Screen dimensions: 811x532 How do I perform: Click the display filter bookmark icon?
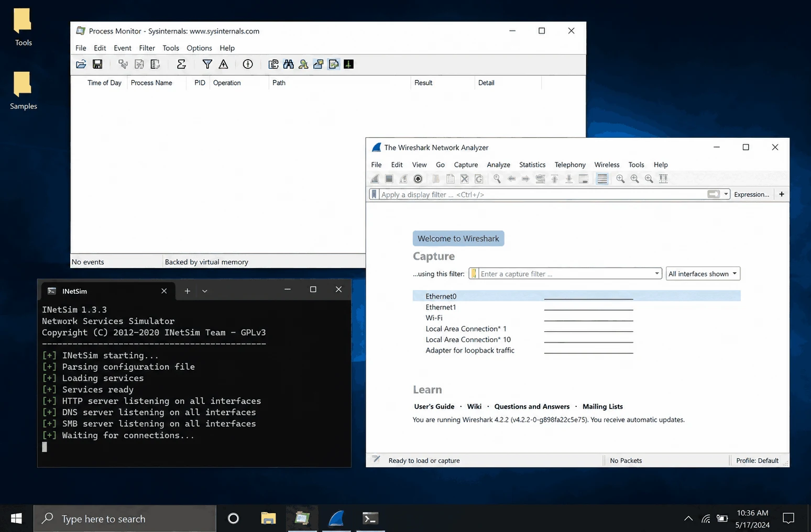(x=374, y=194)
